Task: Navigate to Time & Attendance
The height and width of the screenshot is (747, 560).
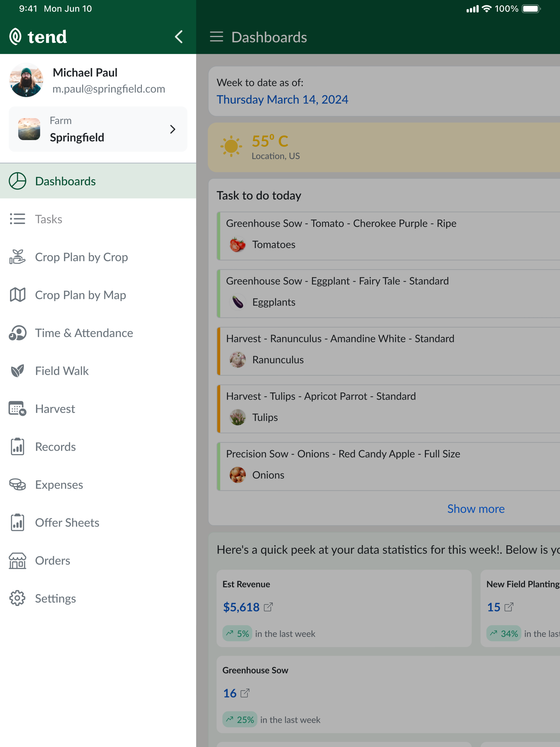Action: [98, 333]
